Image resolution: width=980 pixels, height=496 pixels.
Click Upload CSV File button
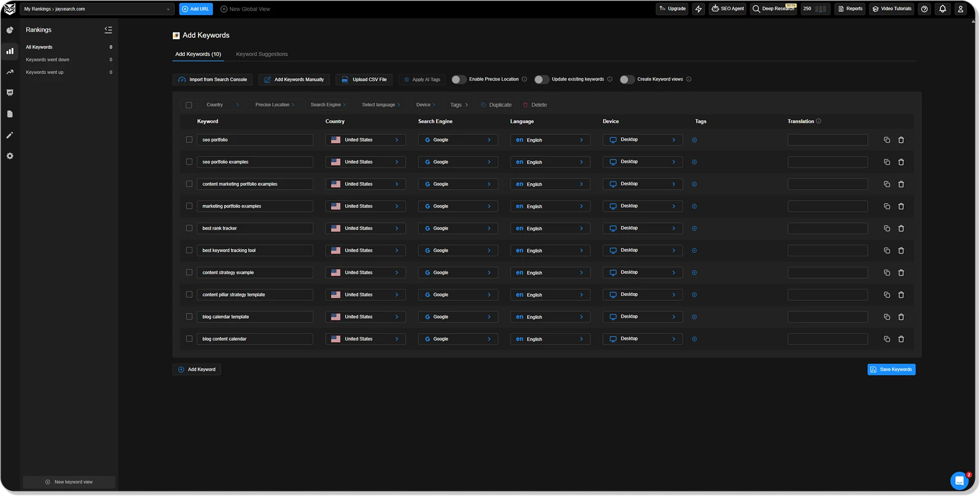[364, 79]
